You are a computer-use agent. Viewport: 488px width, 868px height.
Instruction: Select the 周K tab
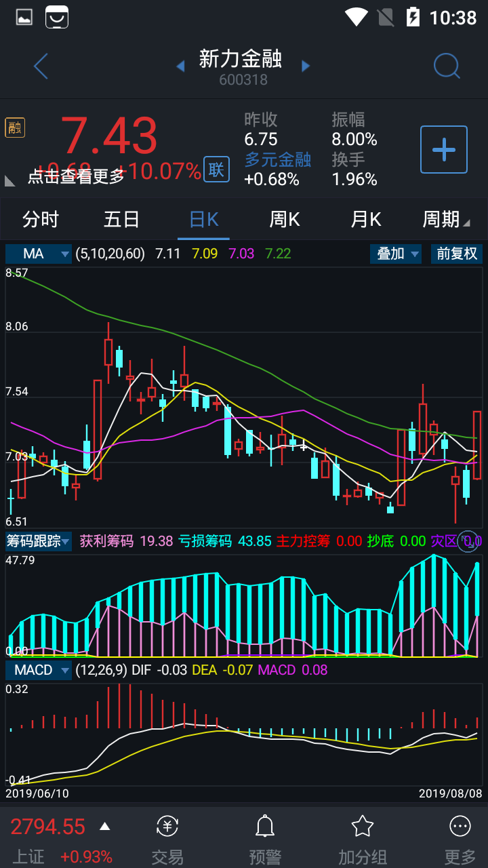coord(285,219)
